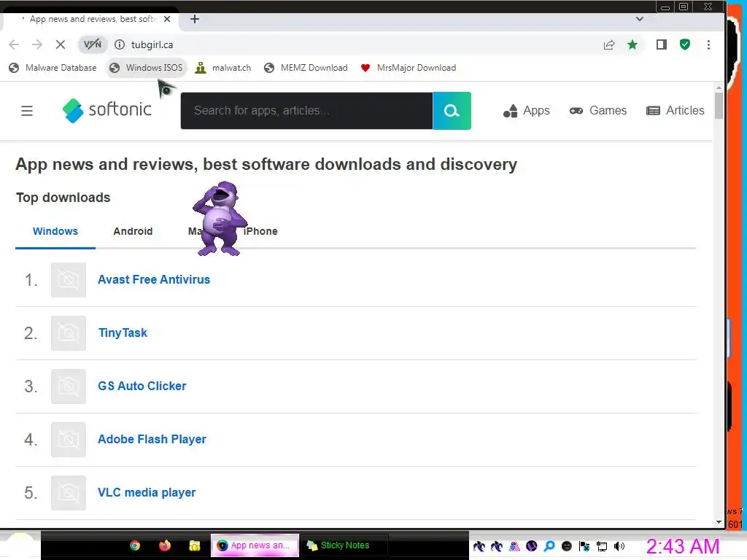Viewport: 747px width, 560px height.
Task: Open the Apps section
Action: 527,111
